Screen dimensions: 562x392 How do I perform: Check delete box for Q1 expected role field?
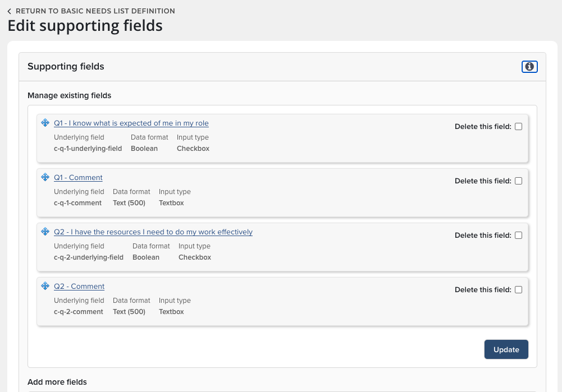point(518,127)
